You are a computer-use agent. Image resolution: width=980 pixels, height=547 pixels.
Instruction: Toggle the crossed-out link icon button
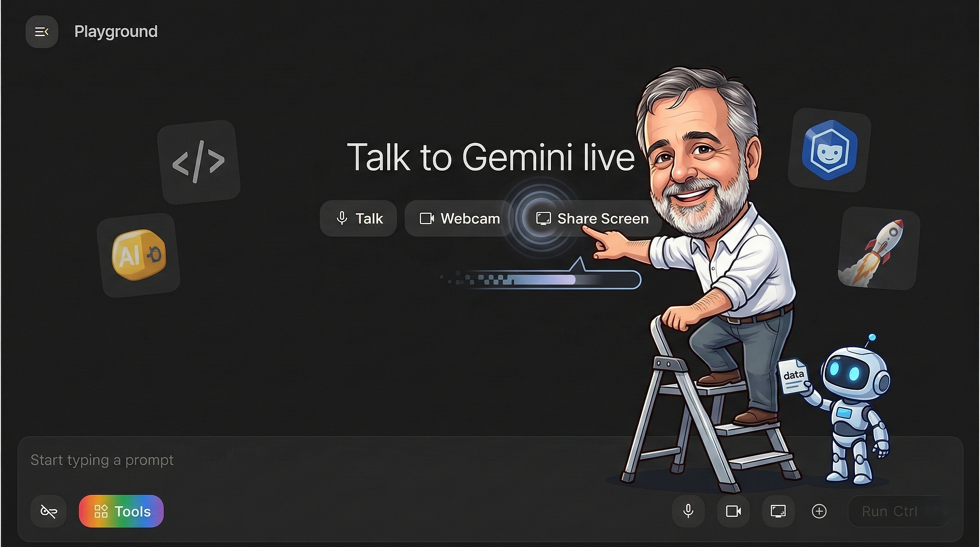pos(49,511)
